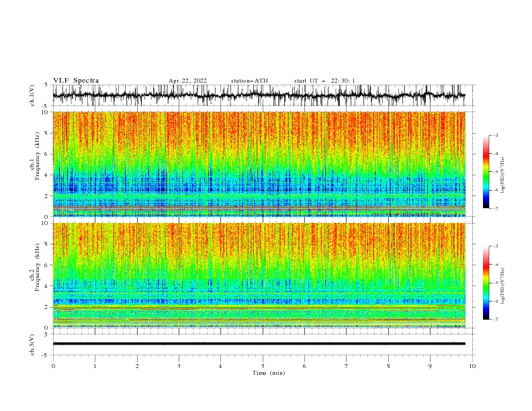
Task: Click the ch.1 spectrogram panel
Action: [259, 164]
